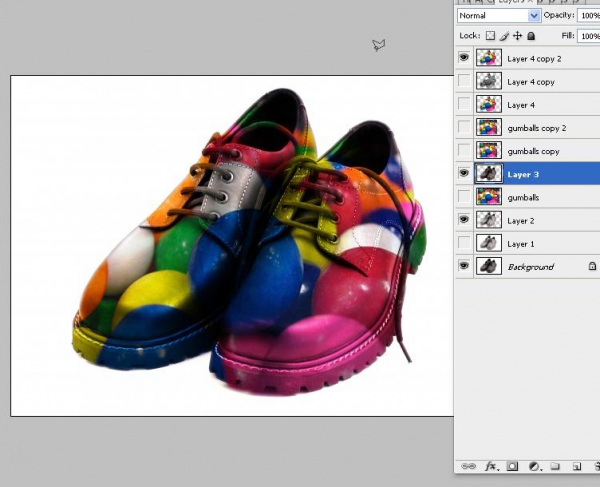Click the Layers panel tab
600x487 pixels.
(515, 2)
